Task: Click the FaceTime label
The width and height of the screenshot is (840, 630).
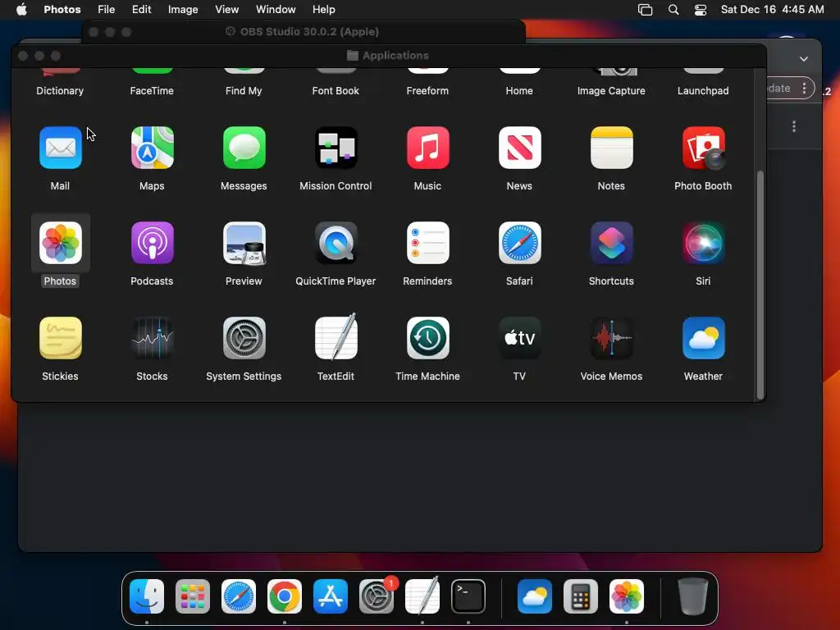Action: pyautogui.click(x=152, y=91)
